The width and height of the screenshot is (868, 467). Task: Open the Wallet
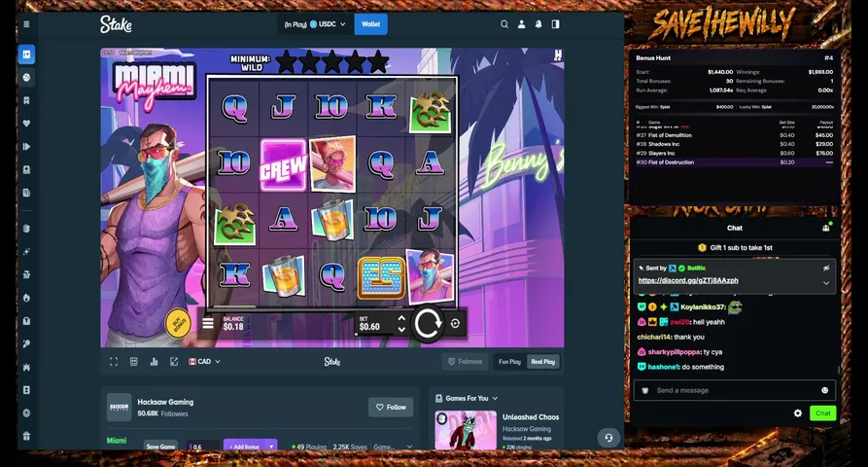point(371,24)
